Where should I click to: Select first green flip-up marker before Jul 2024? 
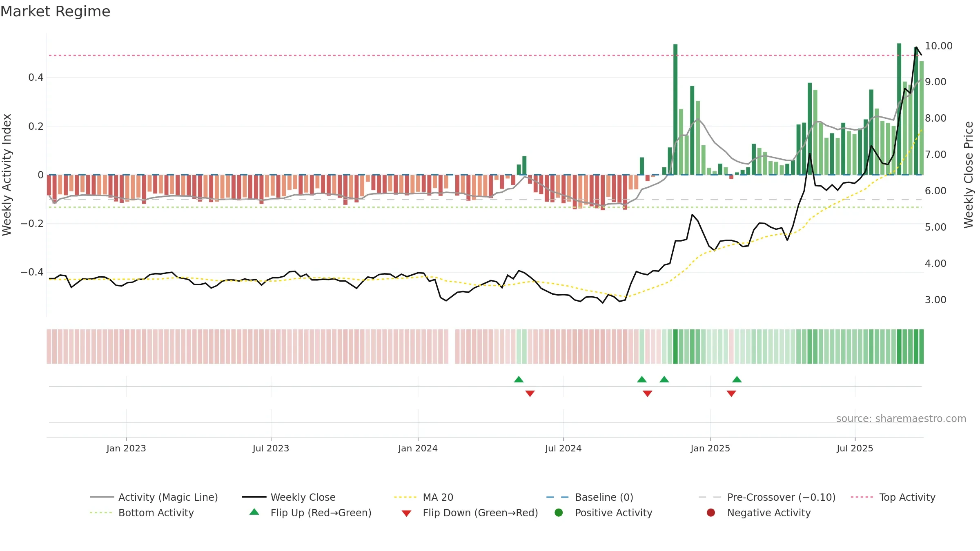pos(519,379)
